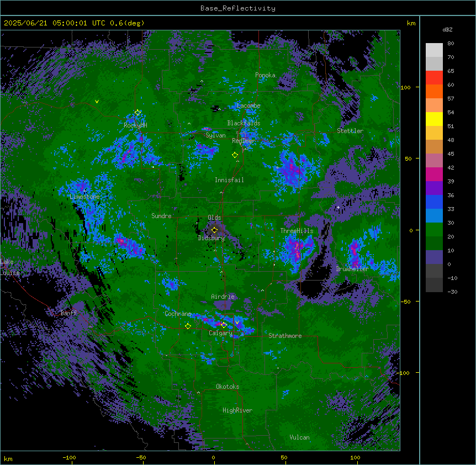Click the Calgary map label
The height and width of the screenshot is (465, 476).
click(220, 333)
